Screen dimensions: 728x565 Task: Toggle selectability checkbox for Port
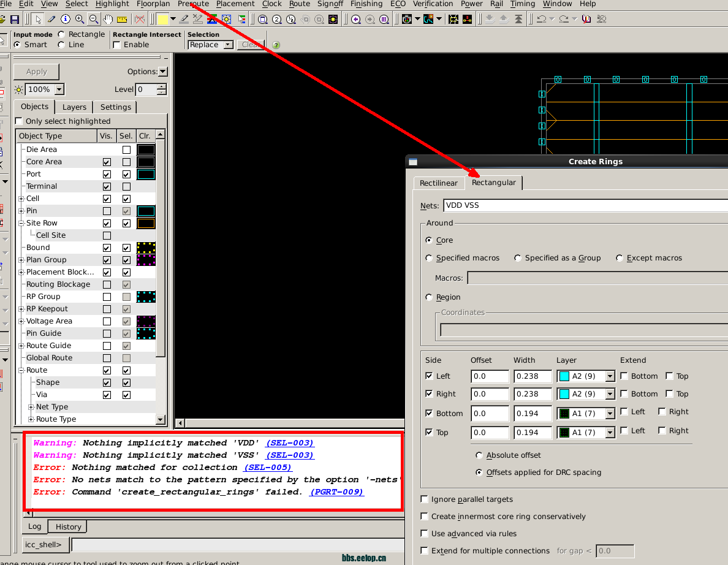(126, 174)
